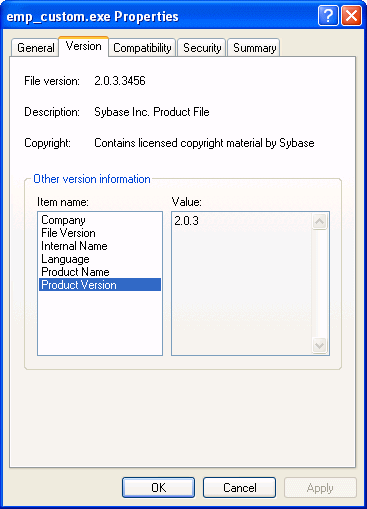Click the Apply button

320,487
